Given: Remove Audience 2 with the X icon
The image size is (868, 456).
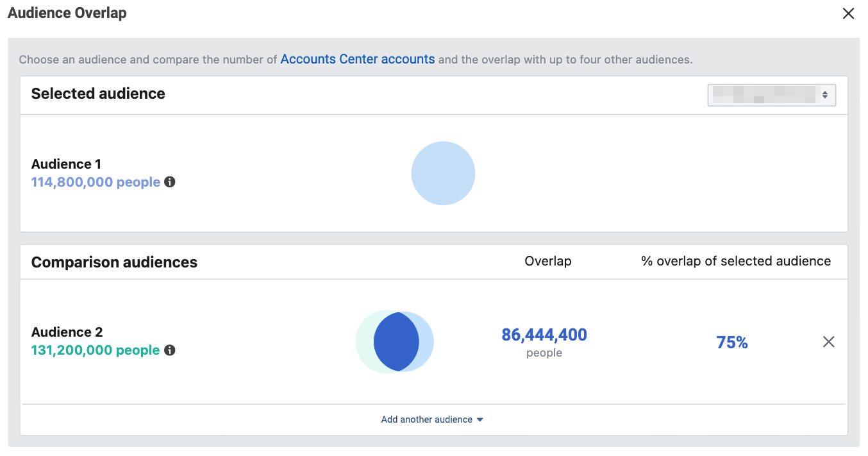Looking at the screenshot, I should [x=829, y=342].
